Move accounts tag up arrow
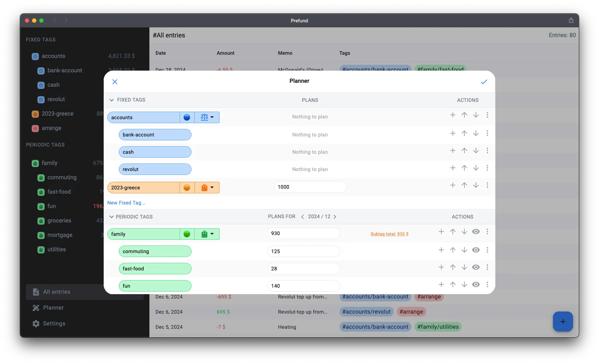This screenshot has height=364, width=599. [464, 115]
